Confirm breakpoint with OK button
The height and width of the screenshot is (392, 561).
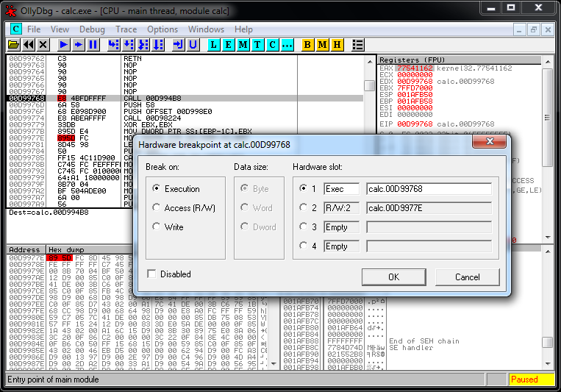pos(393,277)
